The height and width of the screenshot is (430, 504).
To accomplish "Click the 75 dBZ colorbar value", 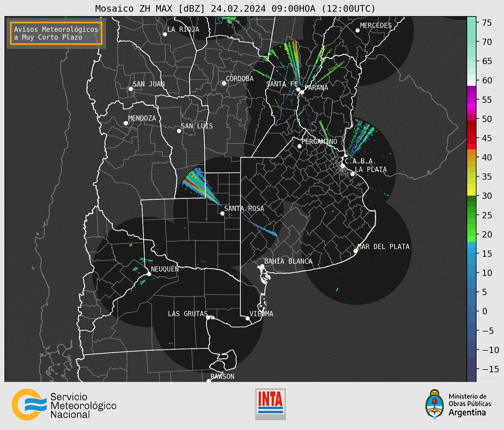I will tap(487, 23).
